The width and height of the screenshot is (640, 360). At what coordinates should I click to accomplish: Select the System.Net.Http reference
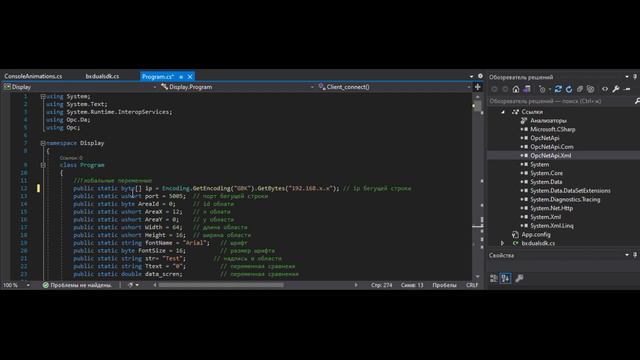click(551, 208)
